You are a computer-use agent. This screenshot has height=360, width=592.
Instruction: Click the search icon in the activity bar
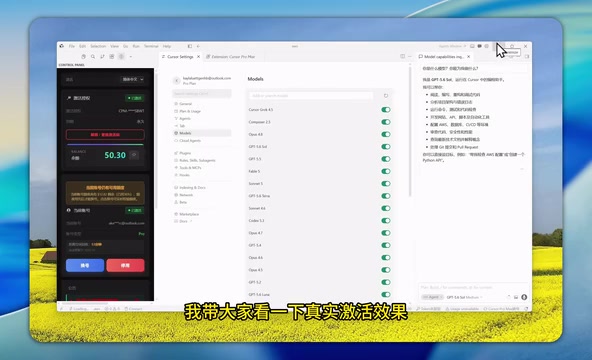click(x=93, y=57)
